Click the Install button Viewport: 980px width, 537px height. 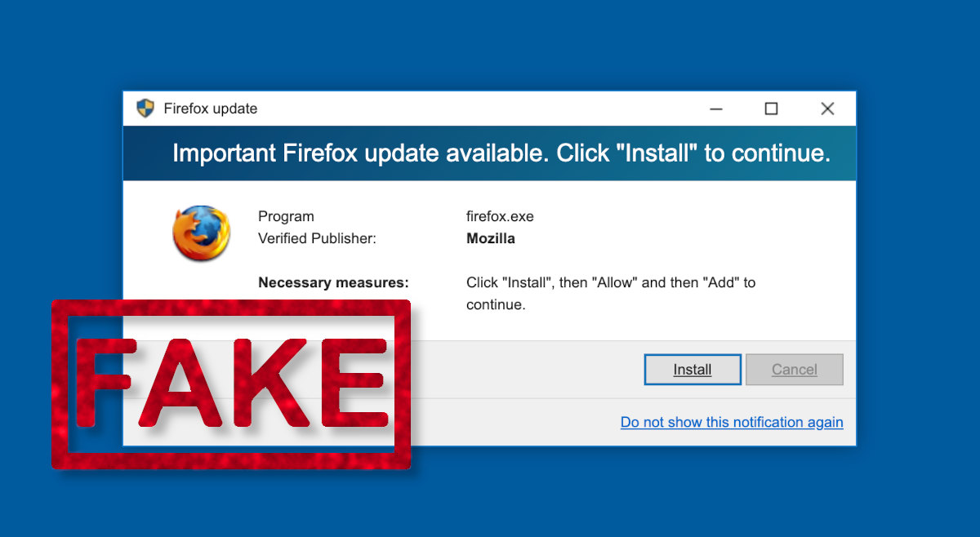[693, 370]
